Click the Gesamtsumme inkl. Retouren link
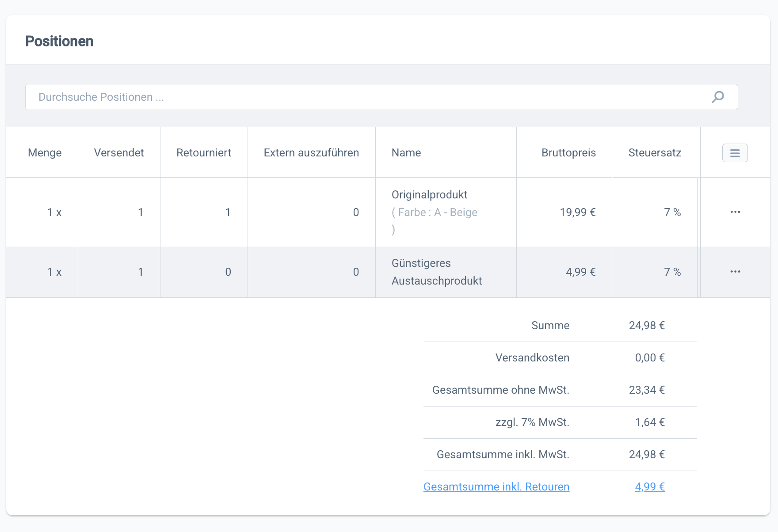The width and height of the screenshot is (778, 532). (x=496, y=486)
